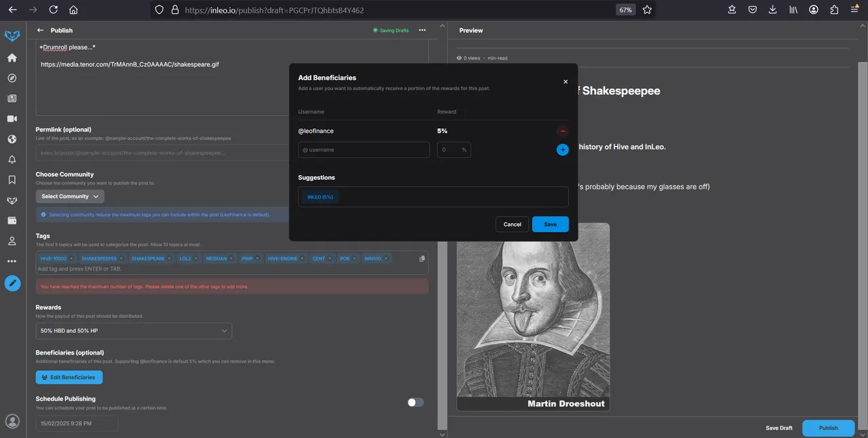Screen dimensions: 868x438
Task: Click the browser home button
Action: click(73, 10)
